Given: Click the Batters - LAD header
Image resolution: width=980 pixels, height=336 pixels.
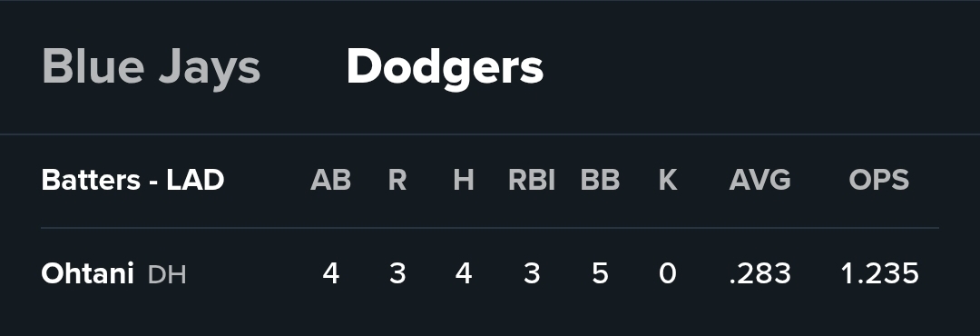Looking at the screenshot, I should pyautogui.click(x=132, y=180).
